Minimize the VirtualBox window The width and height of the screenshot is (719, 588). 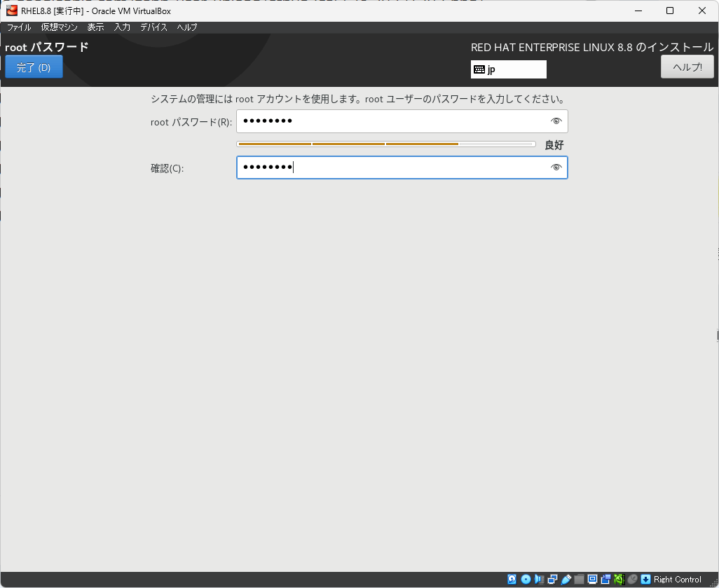[638, 11]
